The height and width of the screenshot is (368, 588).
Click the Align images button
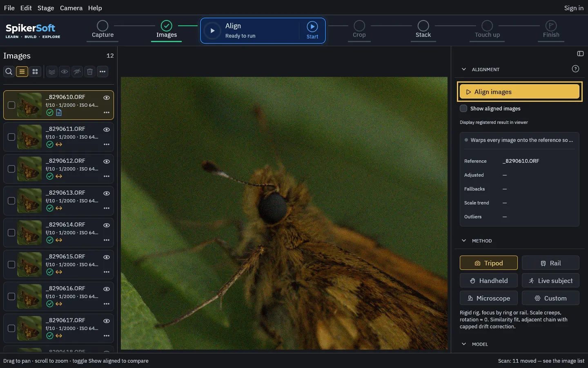click(x=519, y=92)
